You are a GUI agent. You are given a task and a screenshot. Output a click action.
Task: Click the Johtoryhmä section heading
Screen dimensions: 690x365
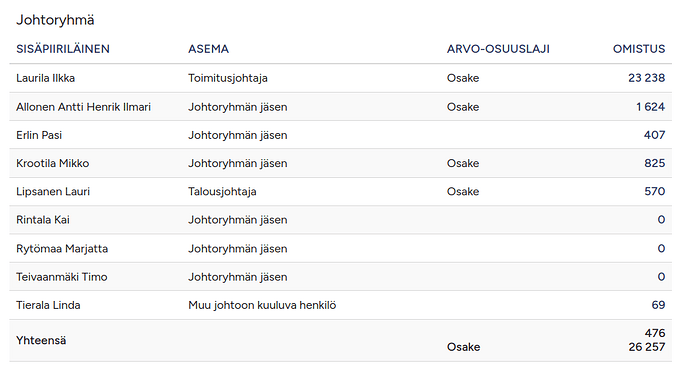click(55, 20)
